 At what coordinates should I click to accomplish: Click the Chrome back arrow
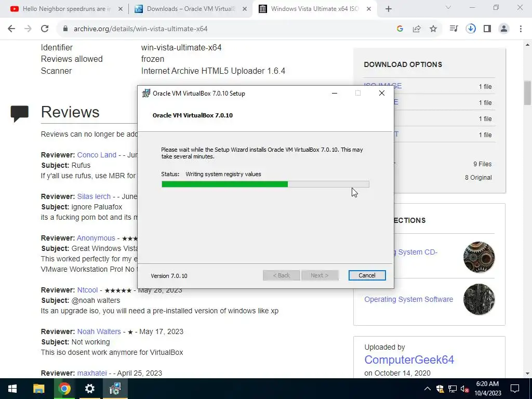click(x=11, y=29)
